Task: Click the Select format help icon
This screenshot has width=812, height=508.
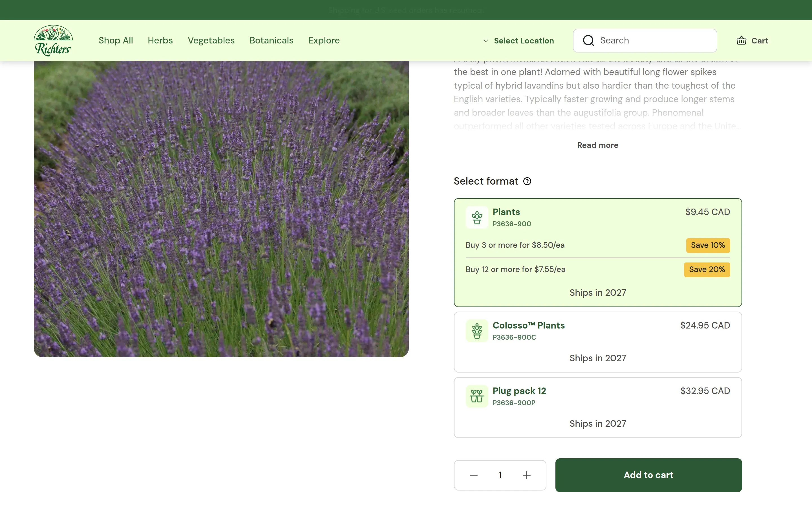Action: point(527,181)
